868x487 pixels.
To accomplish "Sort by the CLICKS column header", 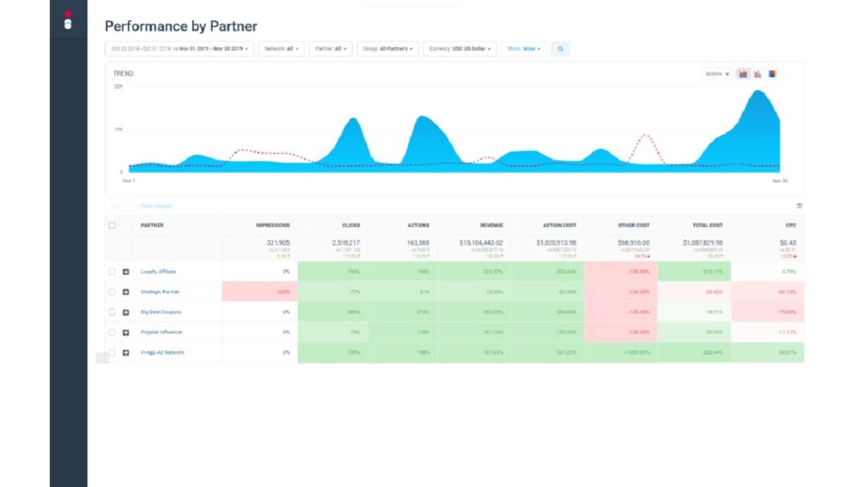I will (351, 225).
